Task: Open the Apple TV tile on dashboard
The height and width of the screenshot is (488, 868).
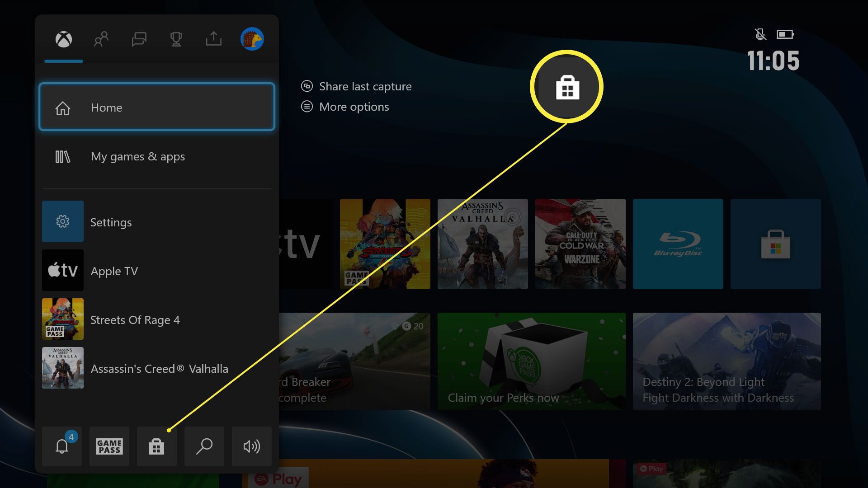Action: [x=306, y=244]
